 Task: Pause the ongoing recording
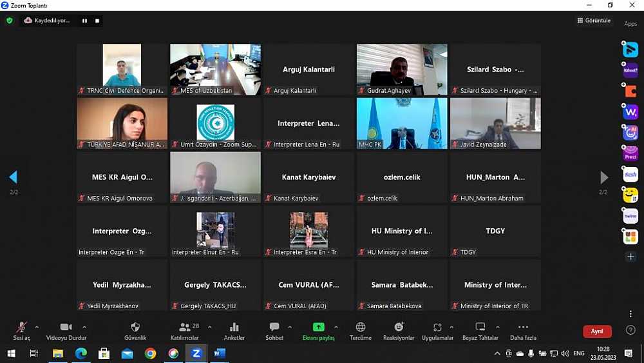click(84, 21)
